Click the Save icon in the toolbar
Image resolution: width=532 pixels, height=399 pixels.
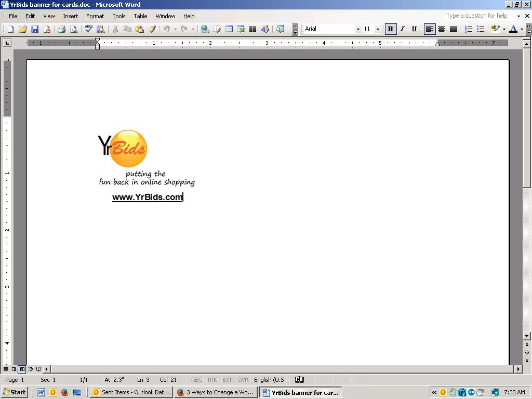tap(35, 29)
